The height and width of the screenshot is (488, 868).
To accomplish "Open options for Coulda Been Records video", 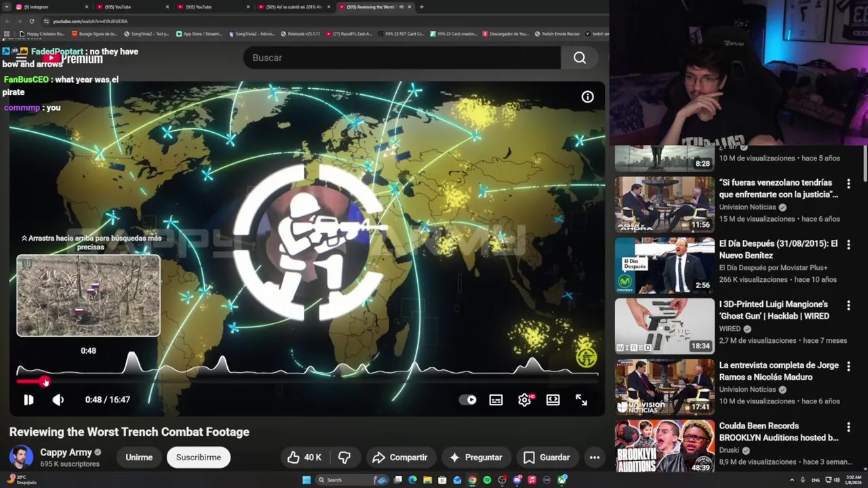I will point(848,427).
